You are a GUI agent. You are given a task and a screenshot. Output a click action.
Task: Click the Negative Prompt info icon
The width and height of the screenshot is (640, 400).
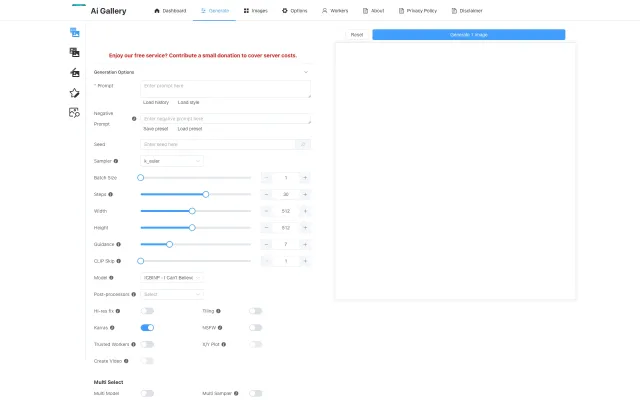134,118
